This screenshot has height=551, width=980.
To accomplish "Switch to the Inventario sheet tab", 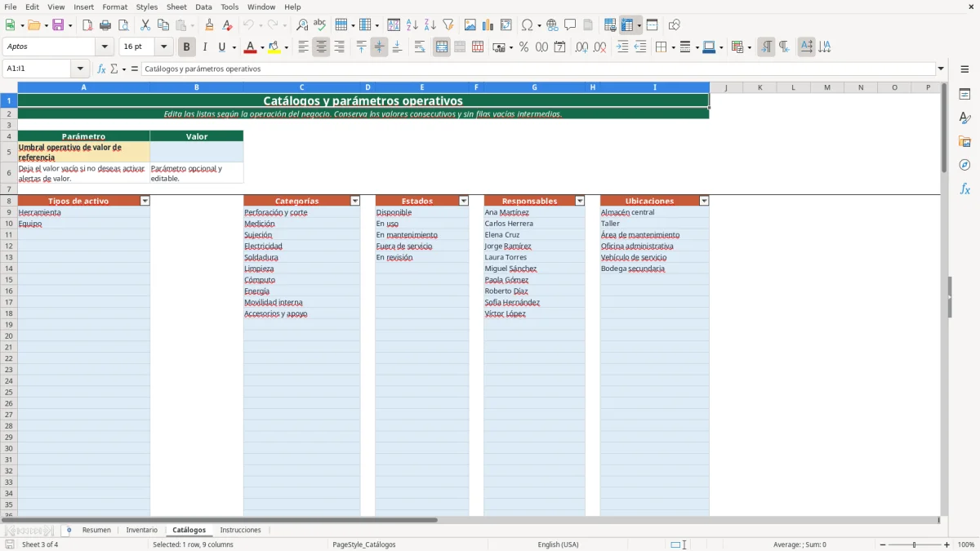I will pos(142,530).
